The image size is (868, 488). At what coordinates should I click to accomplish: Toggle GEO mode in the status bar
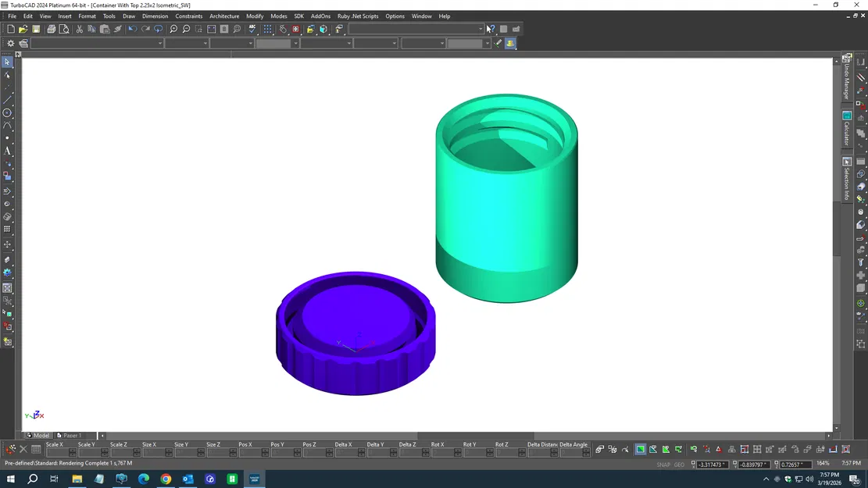coord(678,464)
